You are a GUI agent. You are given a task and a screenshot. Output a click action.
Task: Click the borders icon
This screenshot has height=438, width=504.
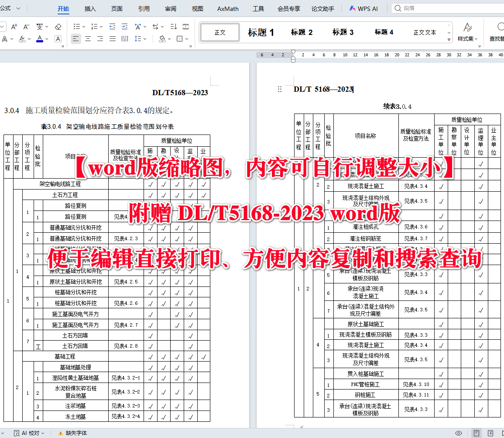180,39
